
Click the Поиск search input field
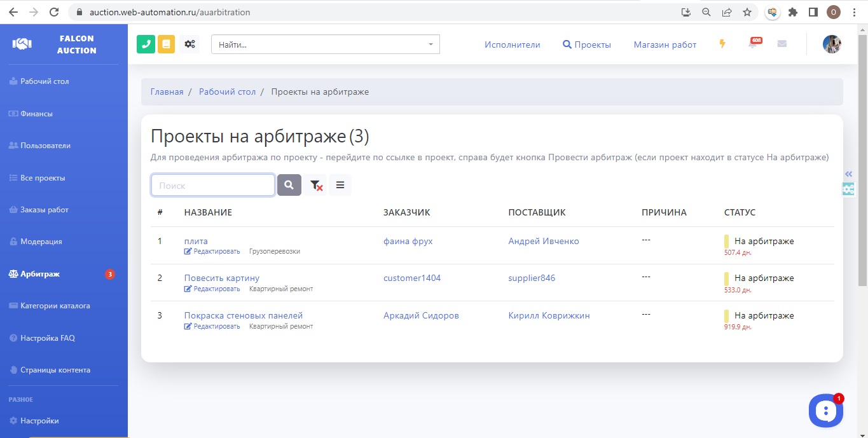click(213, 185)
